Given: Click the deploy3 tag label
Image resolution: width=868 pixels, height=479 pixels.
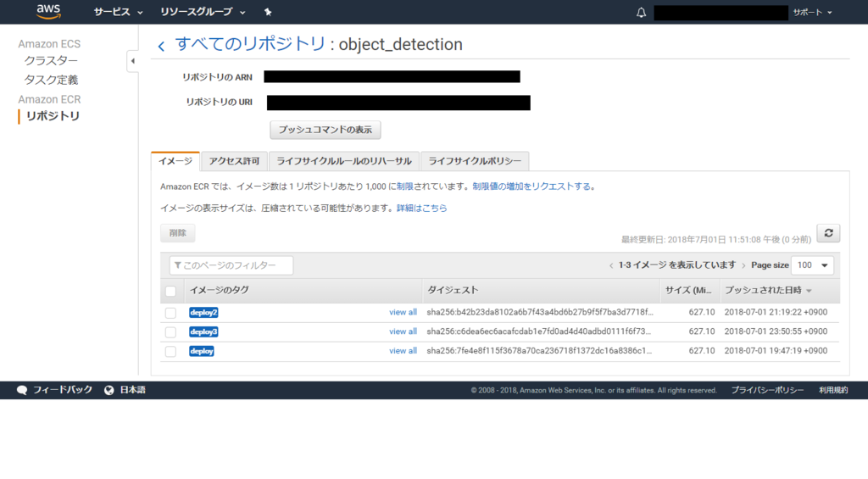Looking at the screenshot, I should [x=203, y=332].
